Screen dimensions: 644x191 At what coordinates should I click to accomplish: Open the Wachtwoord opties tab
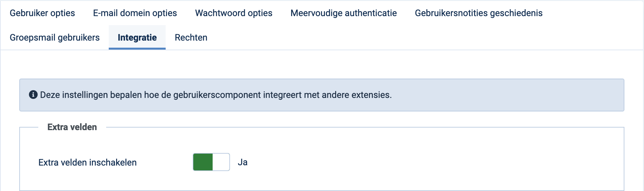click(234, 13)
